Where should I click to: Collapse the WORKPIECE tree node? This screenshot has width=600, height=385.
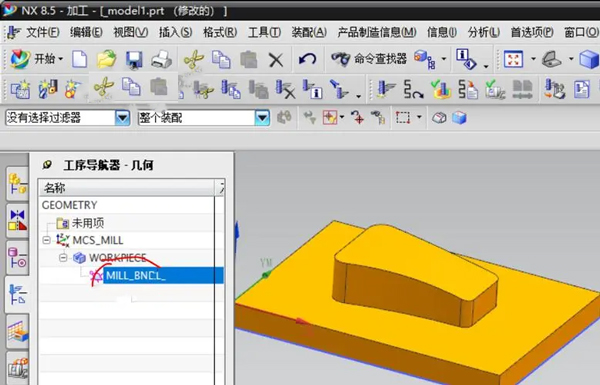[63, 258]
